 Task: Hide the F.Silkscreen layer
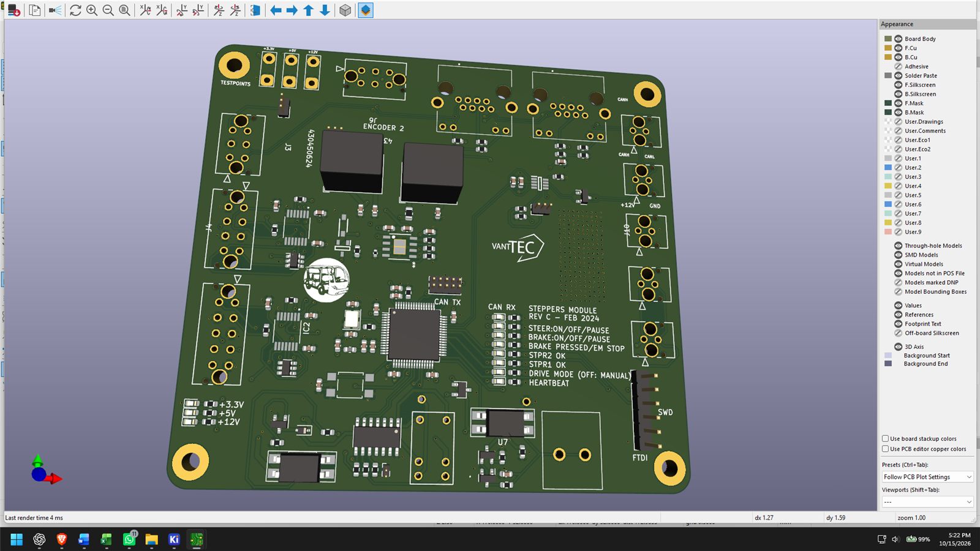coord(899,84)
